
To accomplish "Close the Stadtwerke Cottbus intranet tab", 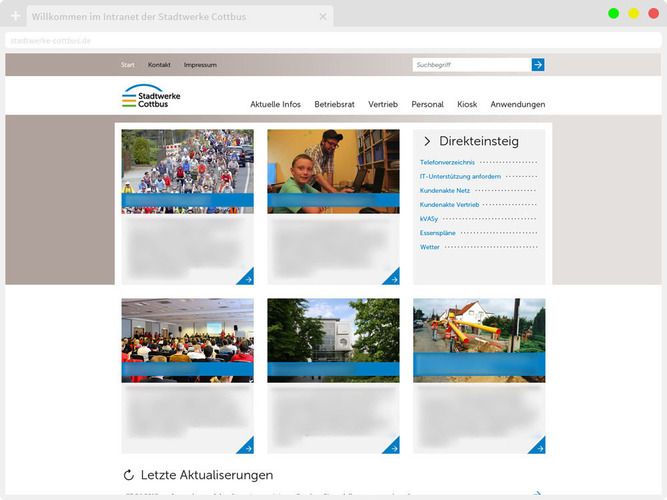I will (322, 17).
